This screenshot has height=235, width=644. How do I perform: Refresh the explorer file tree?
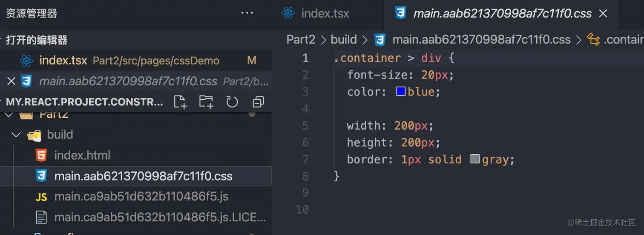[232, 102]
